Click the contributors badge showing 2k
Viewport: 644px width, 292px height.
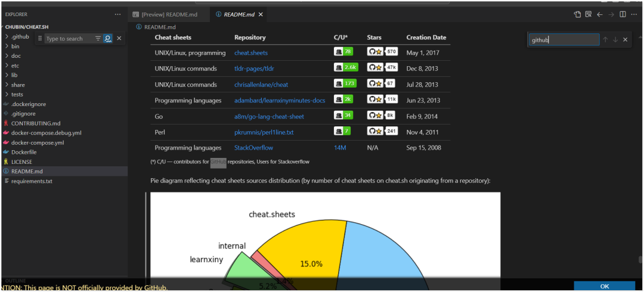(x=343, y=99)
